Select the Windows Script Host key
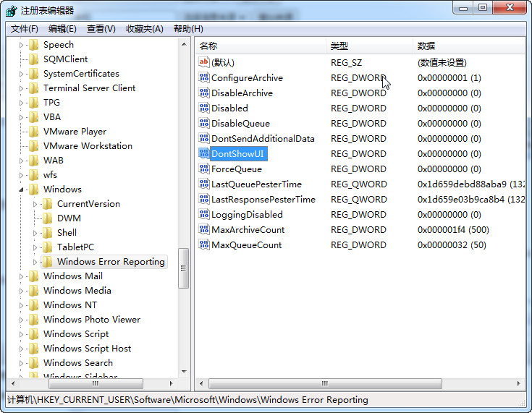 point(87,349)
